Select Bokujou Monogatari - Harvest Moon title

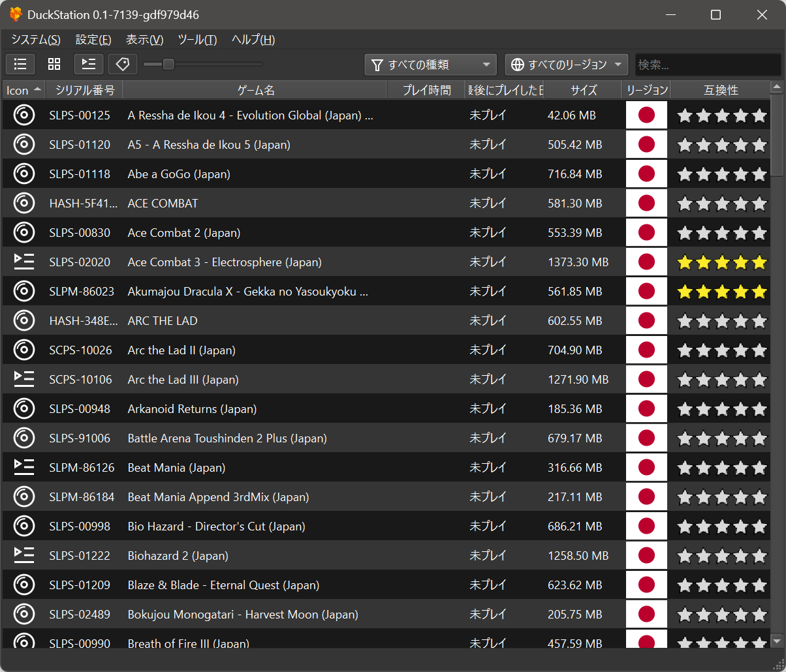pyautogui.click(x=243, y=615)
